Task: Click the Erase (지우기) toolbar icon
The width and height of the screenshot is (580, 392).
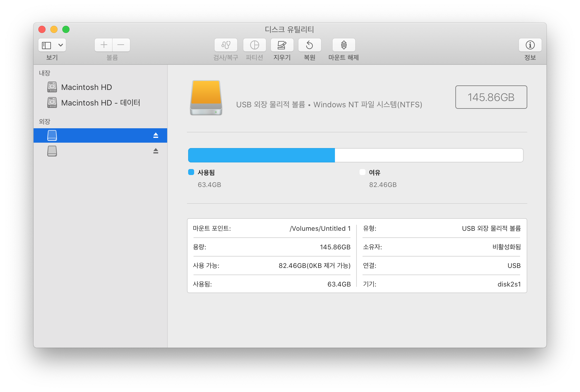Action: point(282,45)
